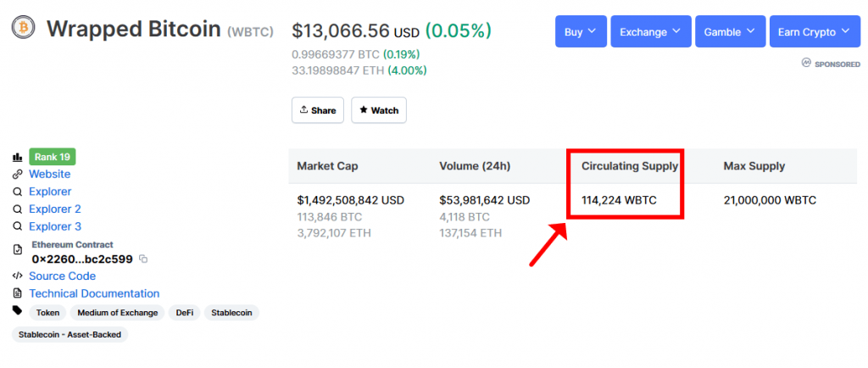868x368 pixels.
Task: Open the Exchange dropdown
Action: [x=651, y=31]
